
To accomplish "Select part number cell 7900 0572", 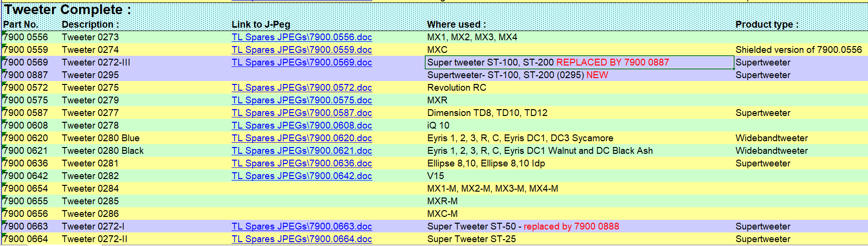I will pos(26,88).
